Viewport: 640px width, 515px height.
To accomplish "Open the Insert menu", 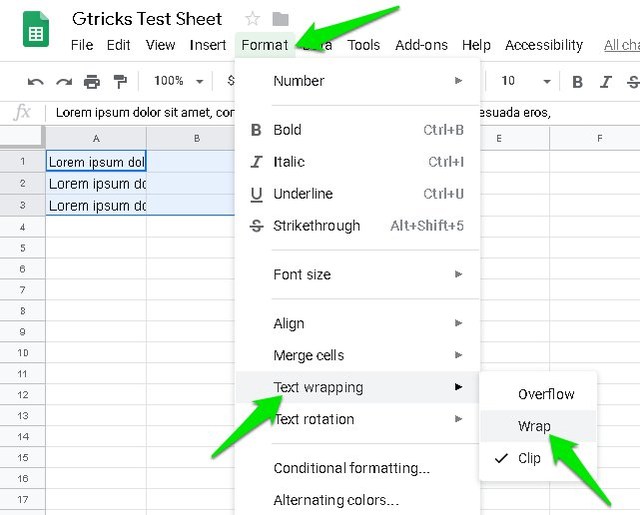I will (x=208, y=45).
